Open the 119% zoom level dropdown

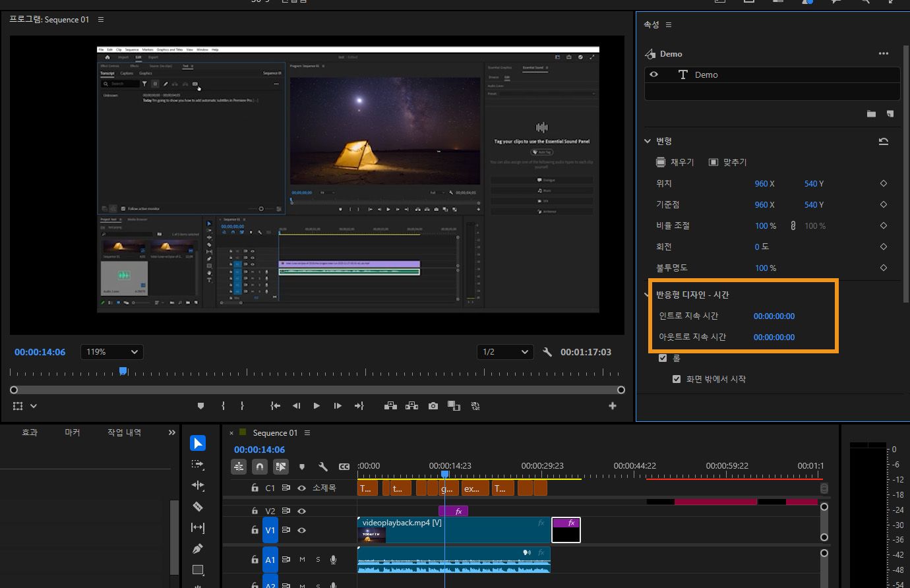[x=112, y=352]
